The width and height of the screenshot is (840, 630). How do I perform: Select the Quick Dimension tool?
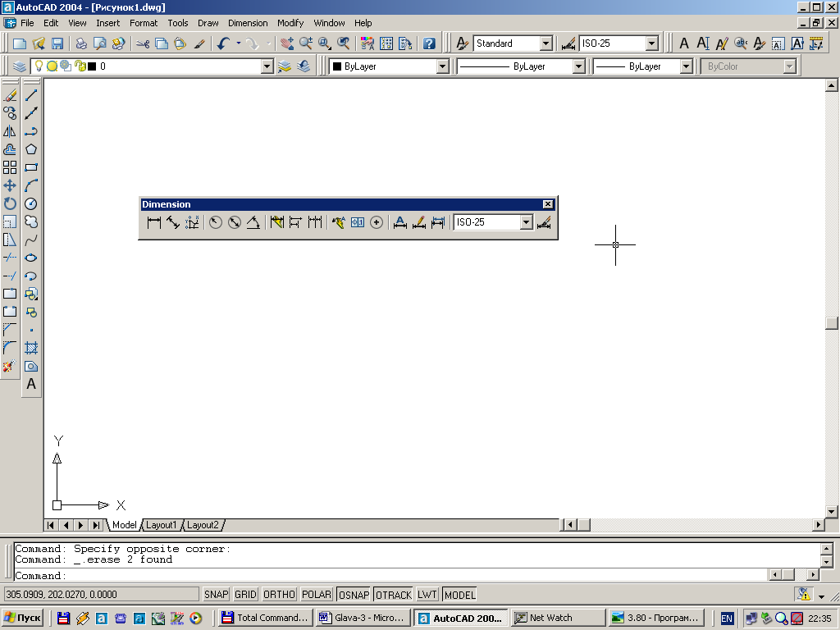277,222
